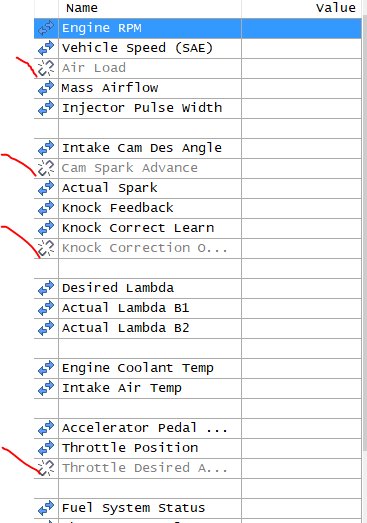Viewport: 367px width, 523px height.
Task: Click the arrows icon next to Desired Lambda
Action: pyautogui.click(x=46, y=288)
